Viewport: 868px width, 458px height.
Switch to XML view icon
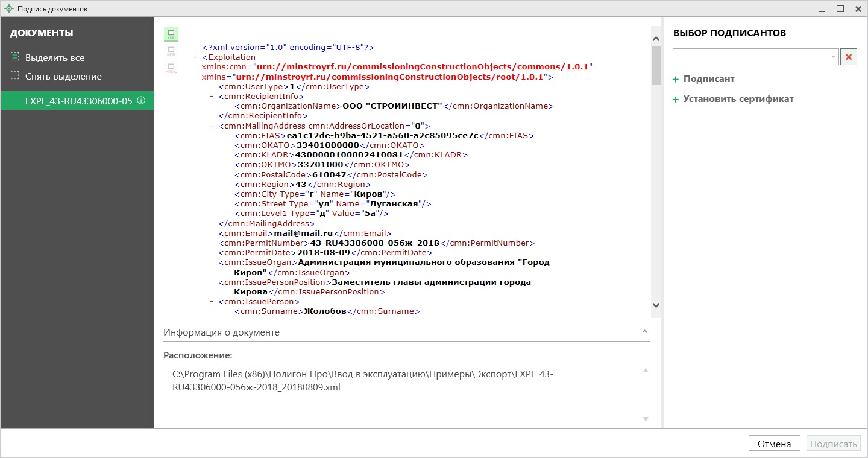click(x=171, y=34)
